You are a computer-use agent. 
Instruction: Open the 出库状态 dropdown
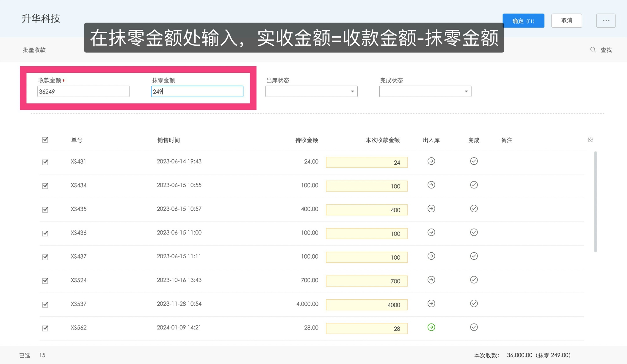311,91
